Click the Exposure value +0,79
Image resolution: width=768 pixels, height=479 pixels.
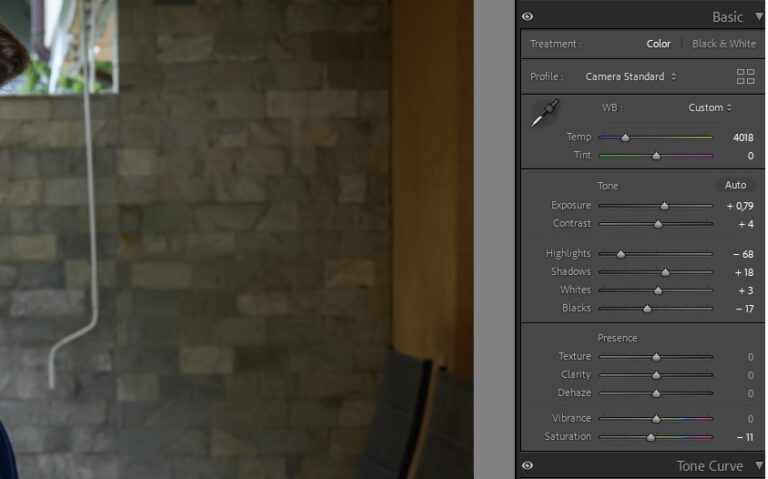pyautogui.click(x=740, y=206)
